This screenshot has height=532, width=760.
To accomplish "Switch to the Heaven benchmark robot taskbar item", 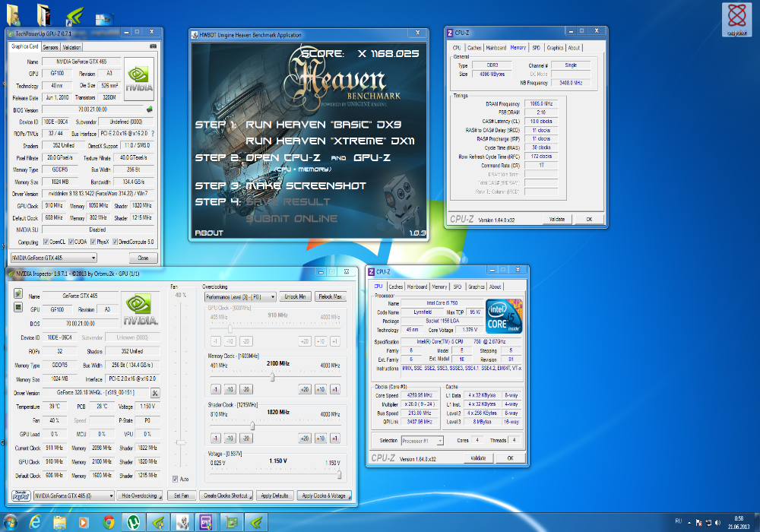I will [x=182, y=522].
